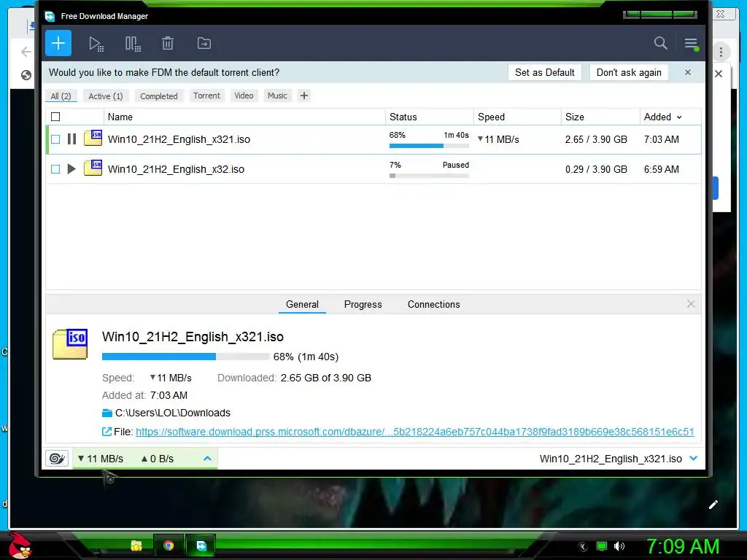This screenshot has height=560, width=747.
Task: Click Don't ask again button
Action: 629,72
